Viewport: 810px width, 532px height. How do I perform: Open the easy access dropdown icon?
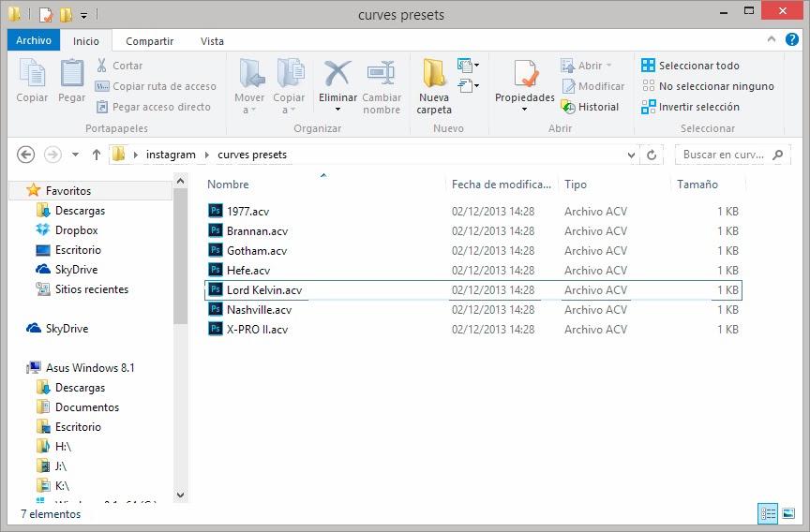(468, 85)
